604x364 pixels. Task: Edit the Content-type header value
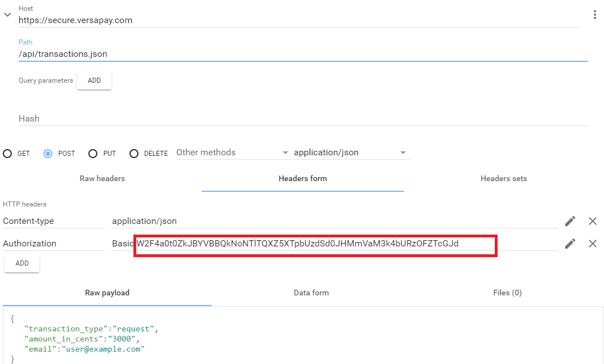pos(570,221)
